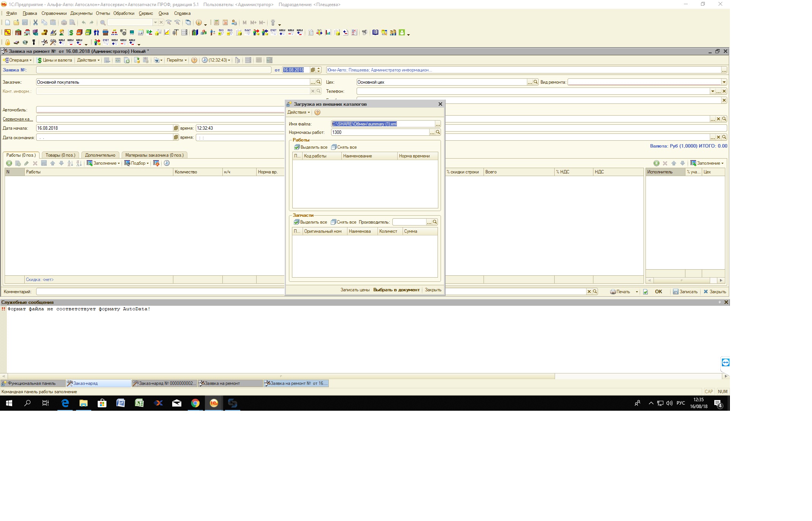
Task: Click the wrench settings icon in main toolbar
Action: click(x=273, y=22)
